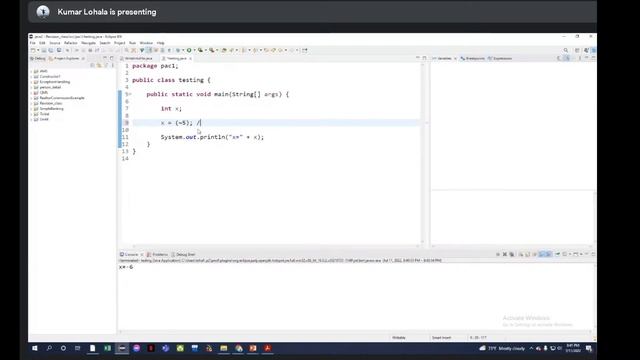Click the console horizontal scrollbar

(x=355, y=331)
